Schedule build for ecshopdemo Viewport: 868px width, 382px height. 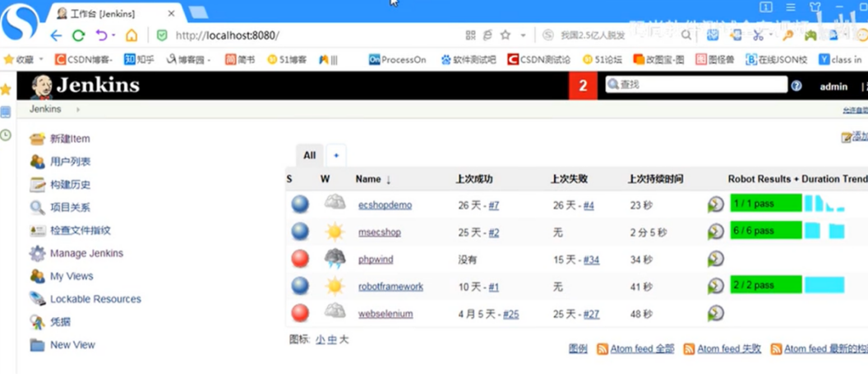(x=716, y=205)
